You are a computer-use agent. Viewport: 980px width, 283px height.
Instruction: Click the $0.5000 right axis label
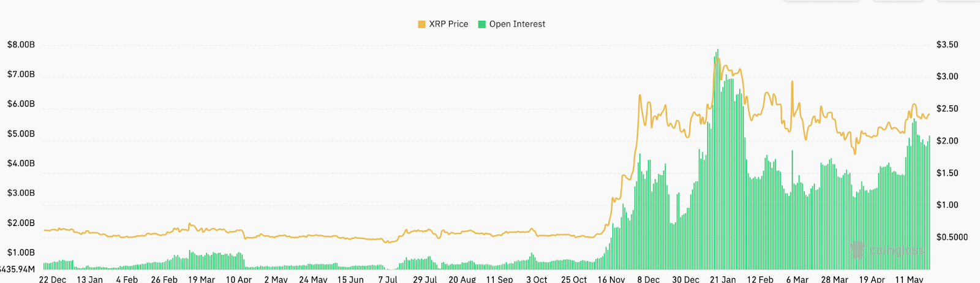(952, 237)
